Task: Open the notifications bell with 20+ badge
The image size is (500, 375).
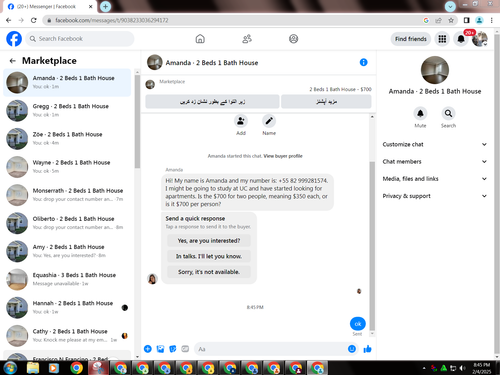Action: click(x=461, y=39)
